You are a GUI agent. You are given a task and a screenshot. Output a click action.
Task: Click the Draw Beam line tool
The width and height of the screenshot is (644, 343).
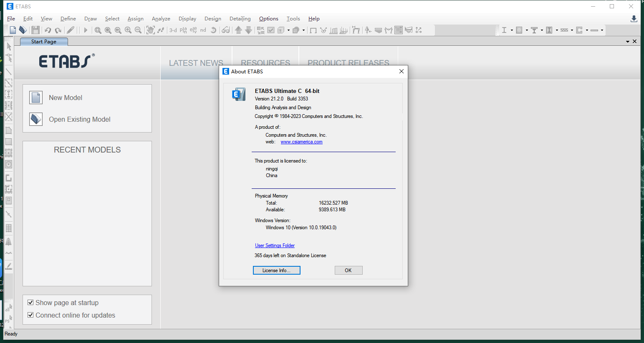pyautogui.click(x=9, y=72)
